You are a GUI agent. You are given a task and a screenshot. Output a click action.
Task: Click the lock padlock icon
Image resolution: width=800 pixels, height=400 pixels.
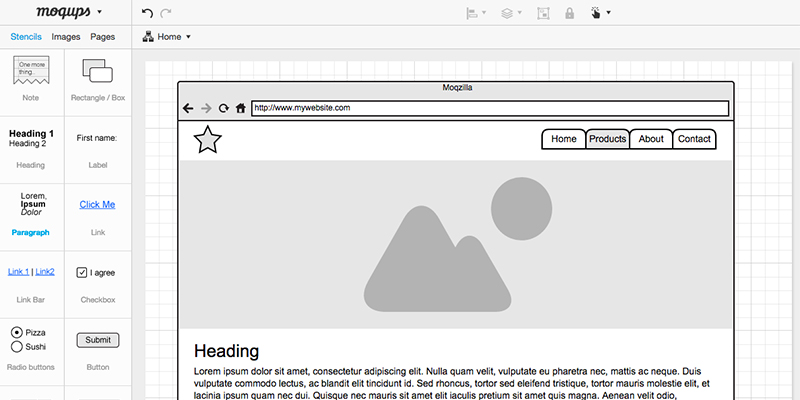[569, 13]
